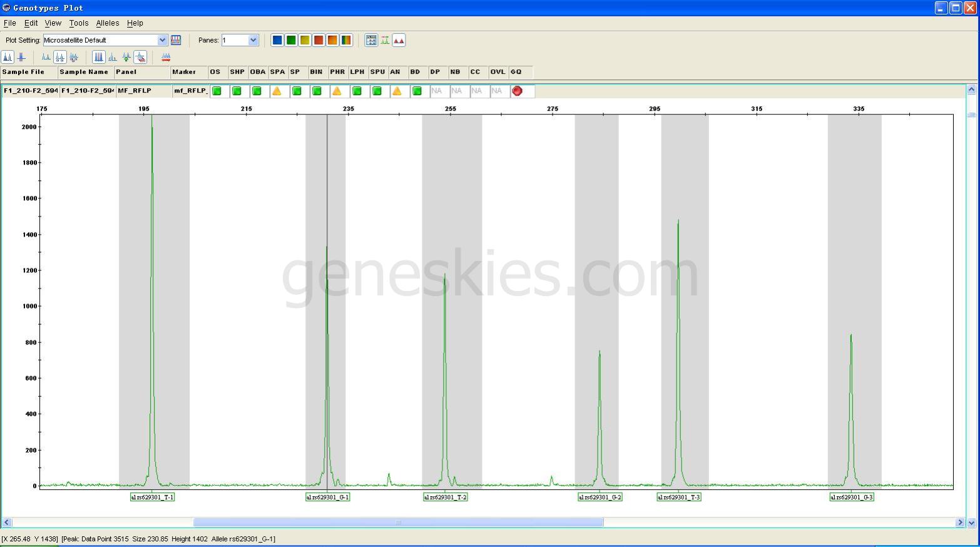
Task: Toggle the green dye channel
Action: (291, 40)
